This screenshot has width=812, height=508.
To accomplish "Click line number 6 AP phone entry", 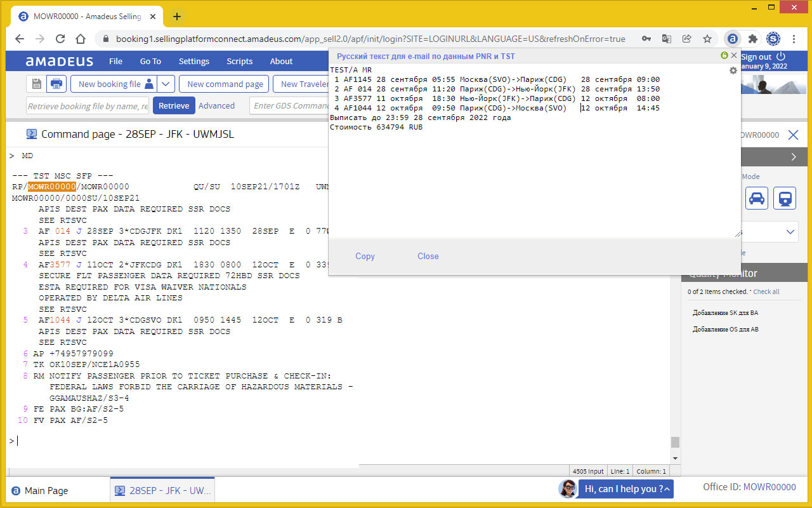I will (x=68, y=353).
